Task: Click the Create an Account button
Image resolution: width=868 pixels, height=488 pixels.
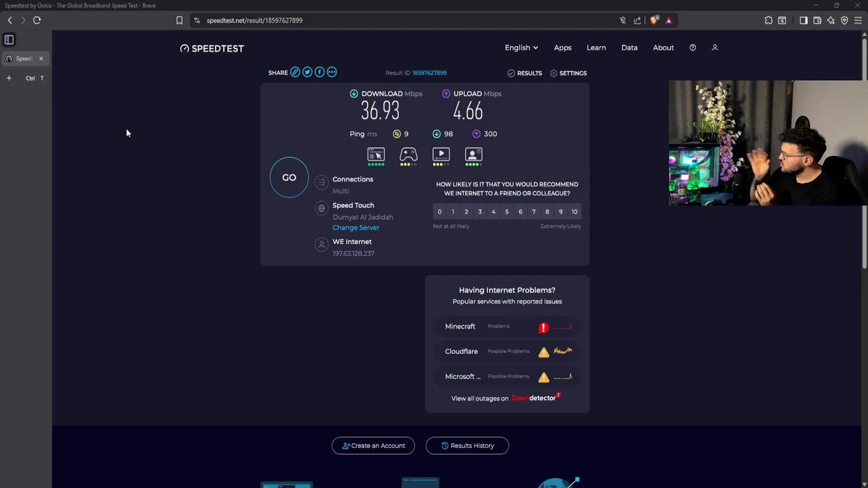Action: (373, 445)
